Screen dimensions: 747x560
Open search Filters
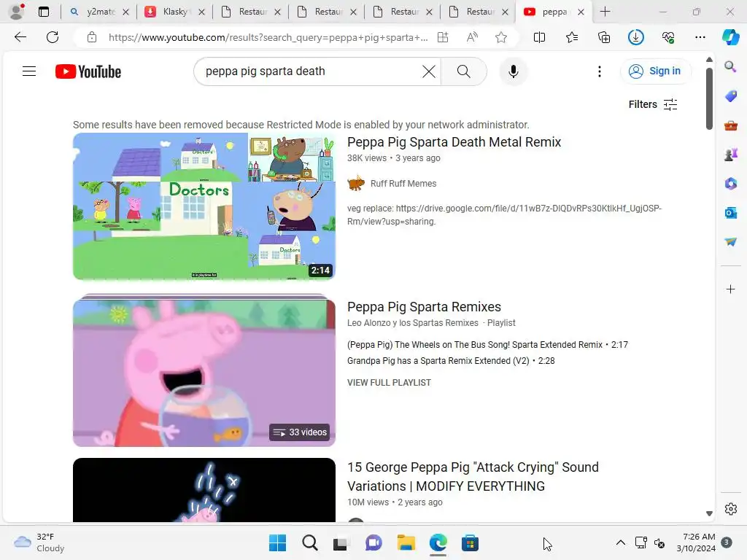pos(653,104)
